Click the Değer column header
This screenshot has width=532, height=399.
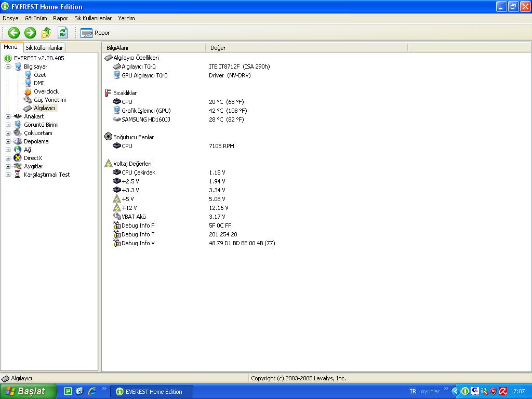(307, 48)
